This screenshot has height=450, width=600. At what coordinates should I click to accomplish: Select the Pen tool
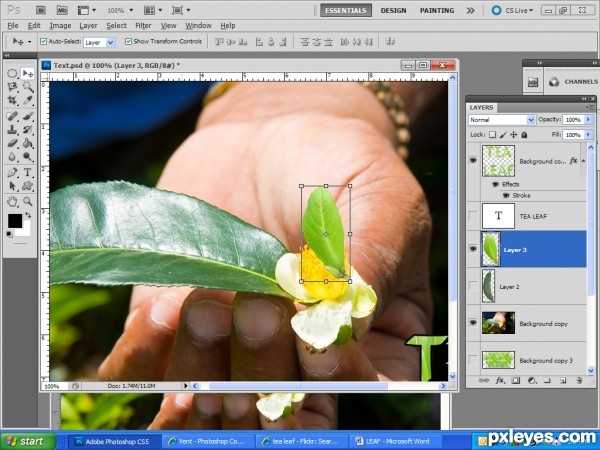coord(12,172)
